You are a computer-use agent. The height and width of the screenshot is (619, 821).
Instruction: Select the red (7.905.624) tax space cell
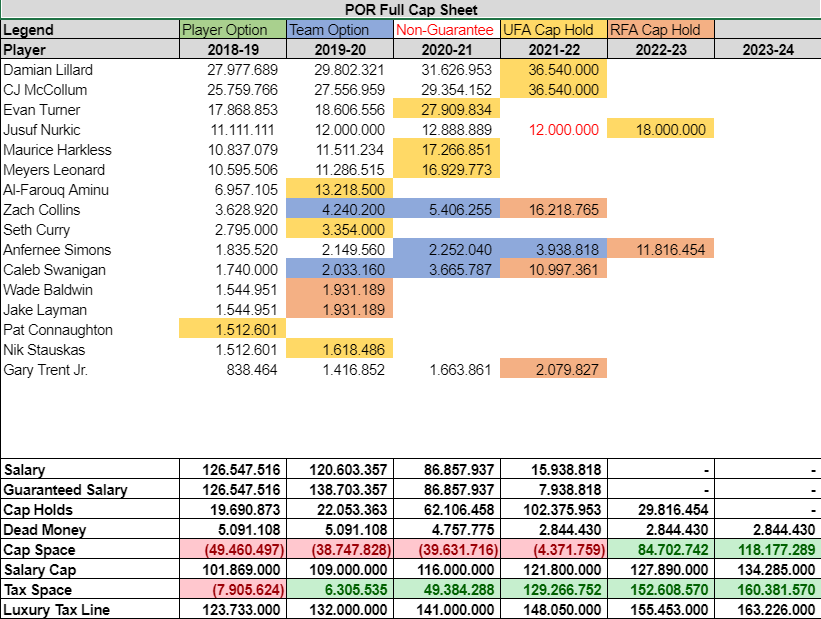tap(231, 590)
